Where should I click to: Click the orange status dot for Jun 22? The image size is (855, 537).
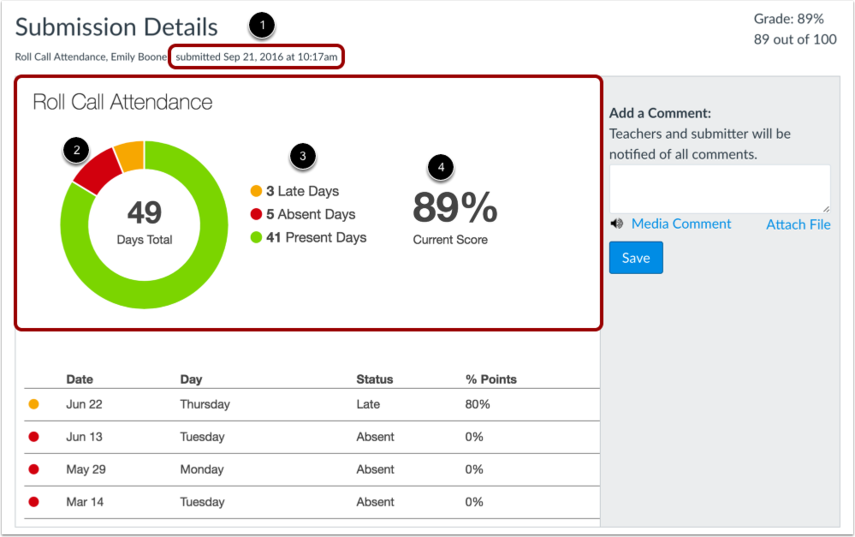34,404
